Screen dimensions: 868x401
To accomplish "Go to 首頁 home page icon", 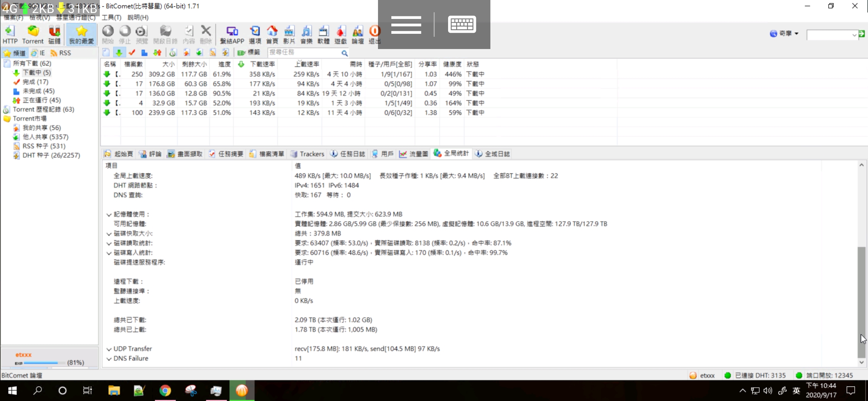I will click(x=272, y=35).
